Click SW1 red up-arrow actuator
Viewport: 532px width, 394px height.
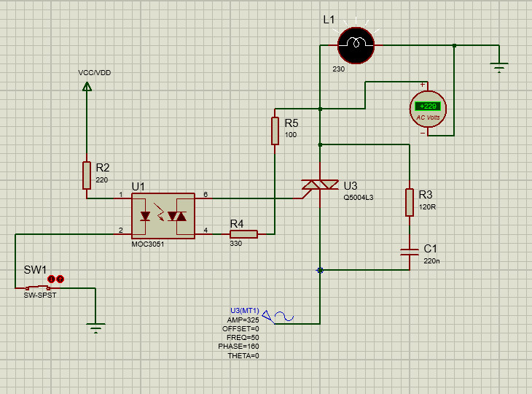click(60, 279)
